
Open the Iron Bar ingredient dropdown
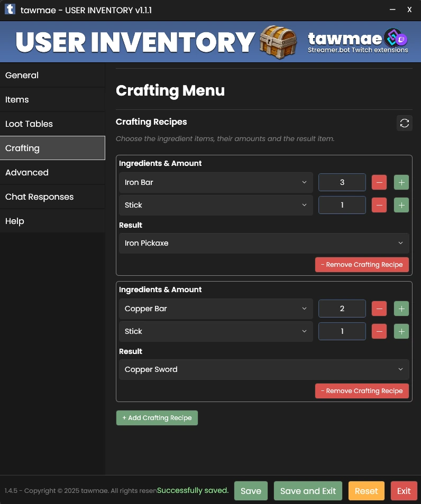pyautogui.click(x=216, y=182)
